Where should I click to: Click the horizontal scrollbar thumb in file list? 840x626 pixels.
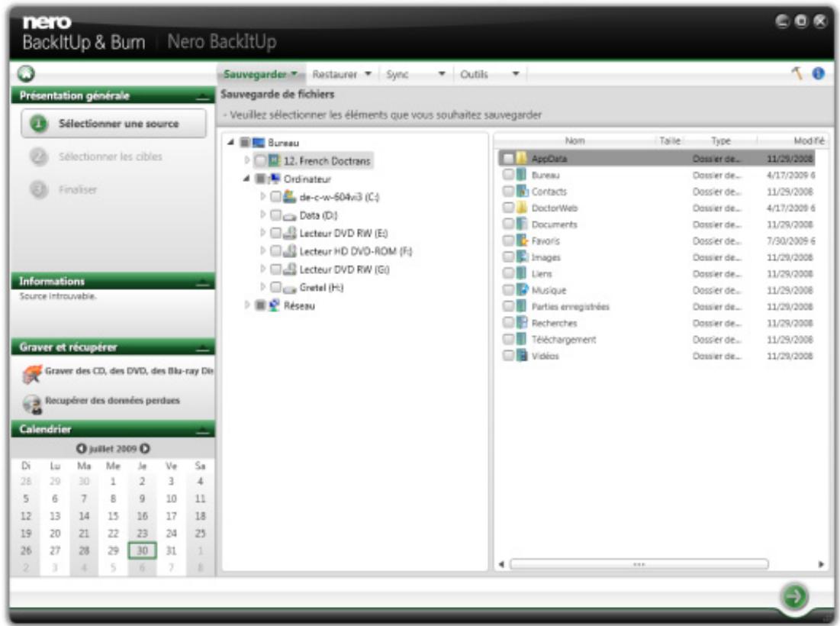pyautogui.click(x=639, y=564)
